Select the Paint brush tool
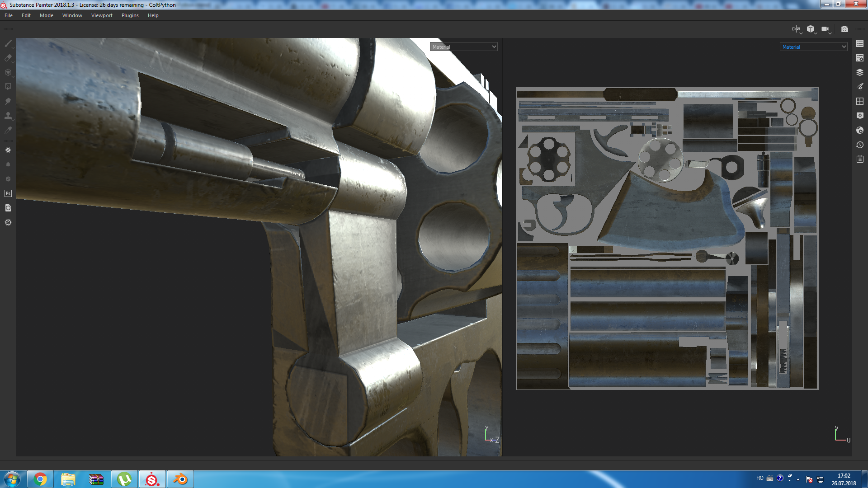 point(8,43)
